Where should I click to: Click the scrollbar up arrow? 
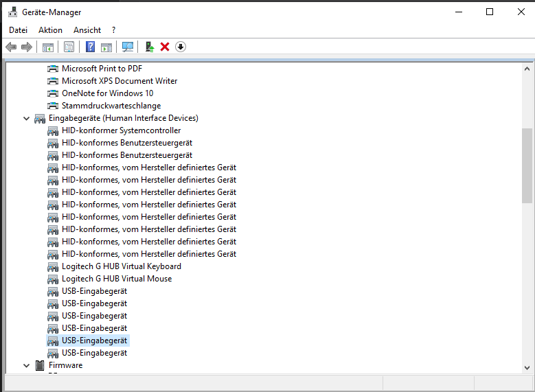pyautogui.click(x=527, y=69)
